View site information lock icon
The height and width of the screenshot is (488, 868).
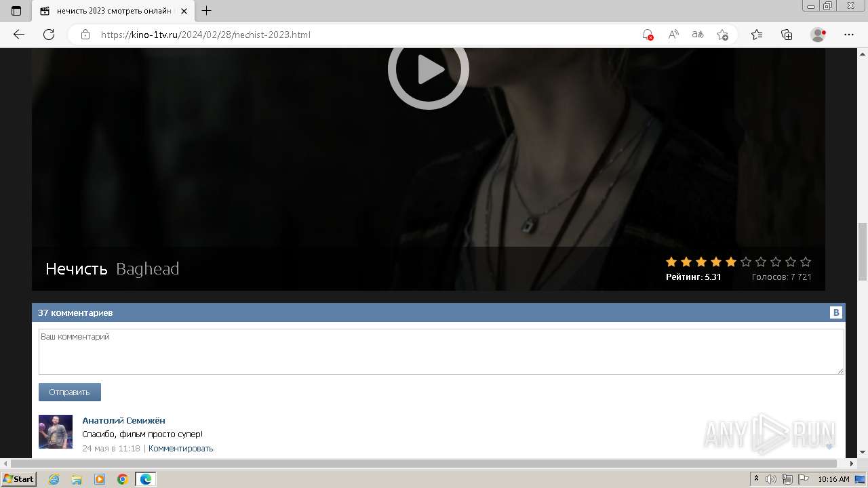click(x=85, y=35)
